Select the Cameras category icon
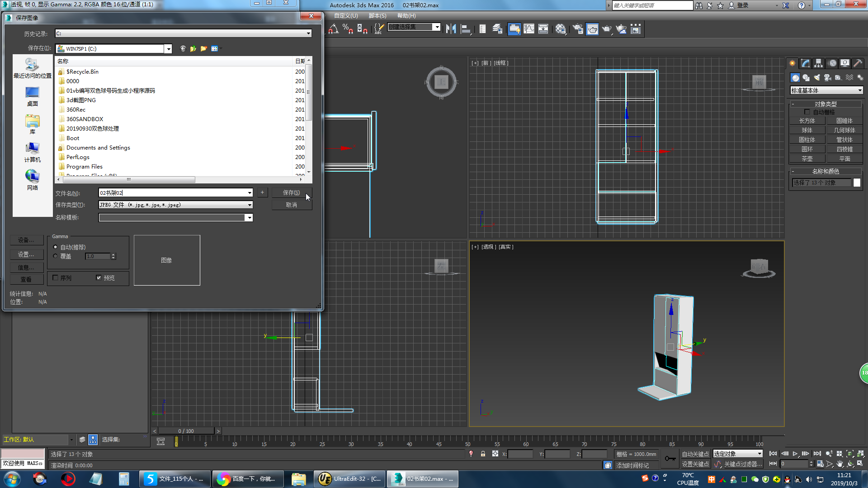The image size is (868, 488). click(x=828, y=78)
